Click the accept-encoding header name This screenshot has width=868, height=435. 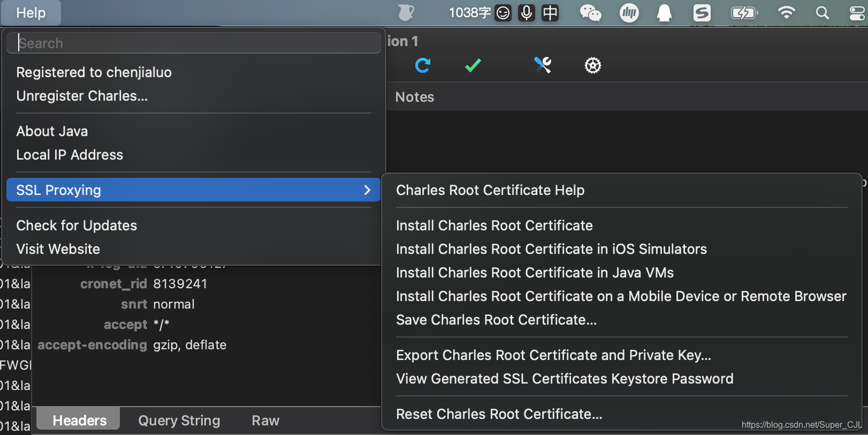pyautogui.click(x=92, y=345)
